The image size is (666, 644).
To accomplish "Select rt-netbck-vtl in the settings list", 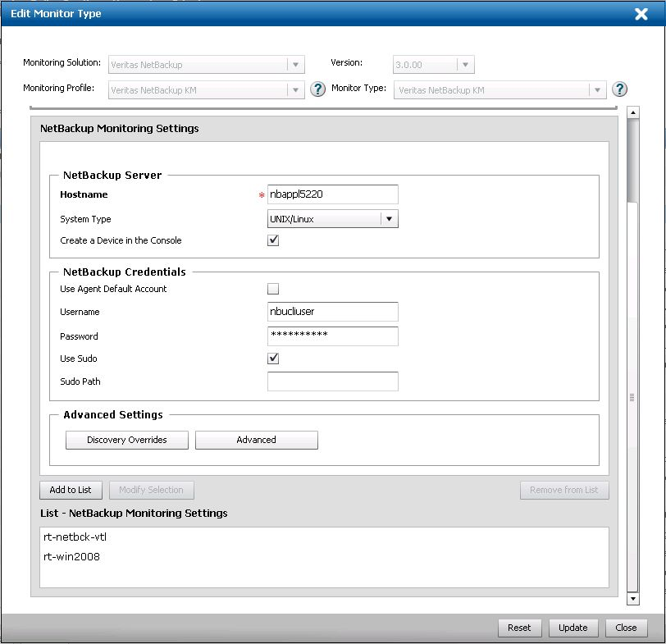I will tap(75, 537).
